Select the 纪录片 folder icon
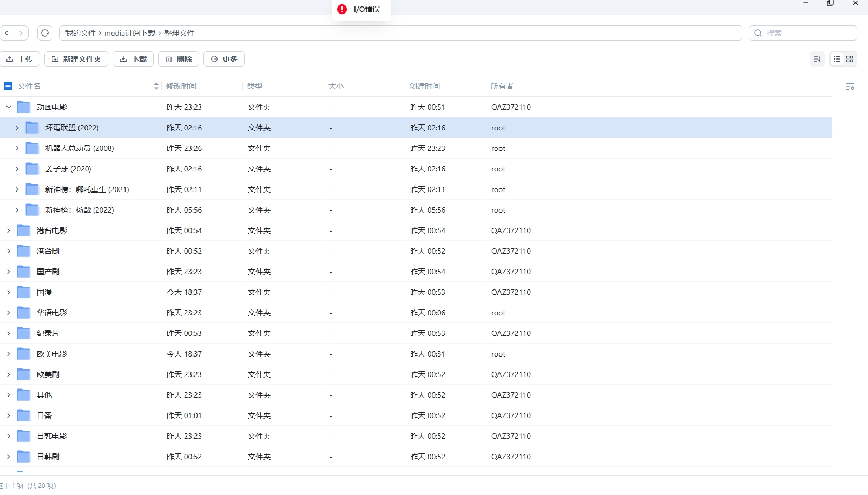This screenshot has height=495, width=868. (24, 333)
